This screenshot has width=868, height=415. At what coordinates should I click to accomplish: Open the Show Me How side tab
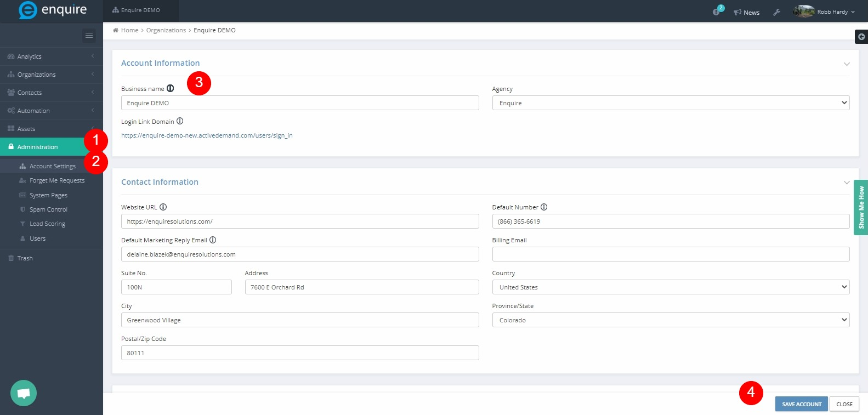(x=861, y=207)
